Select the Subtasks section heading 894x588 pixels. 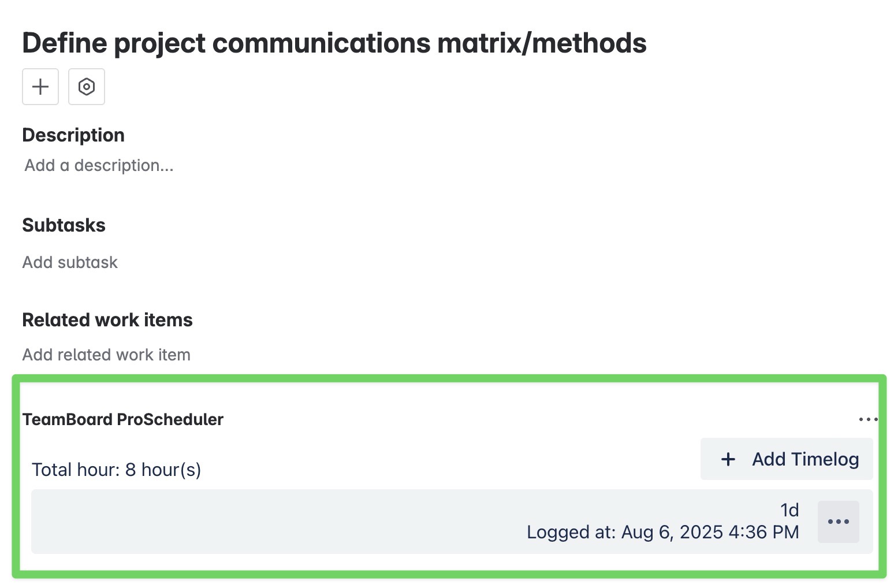(x=64, y=225)
